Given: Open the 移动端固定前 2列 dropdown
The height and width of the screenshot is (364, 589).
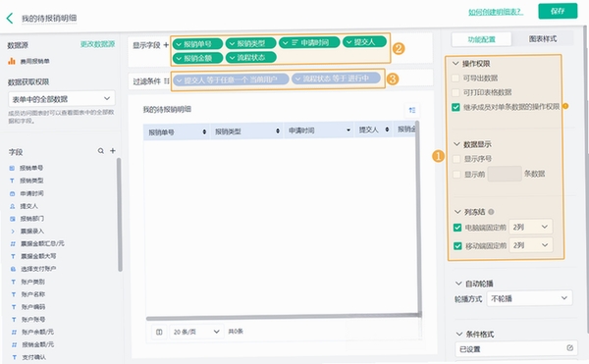Looking at the screenshot, I should 530,245.
